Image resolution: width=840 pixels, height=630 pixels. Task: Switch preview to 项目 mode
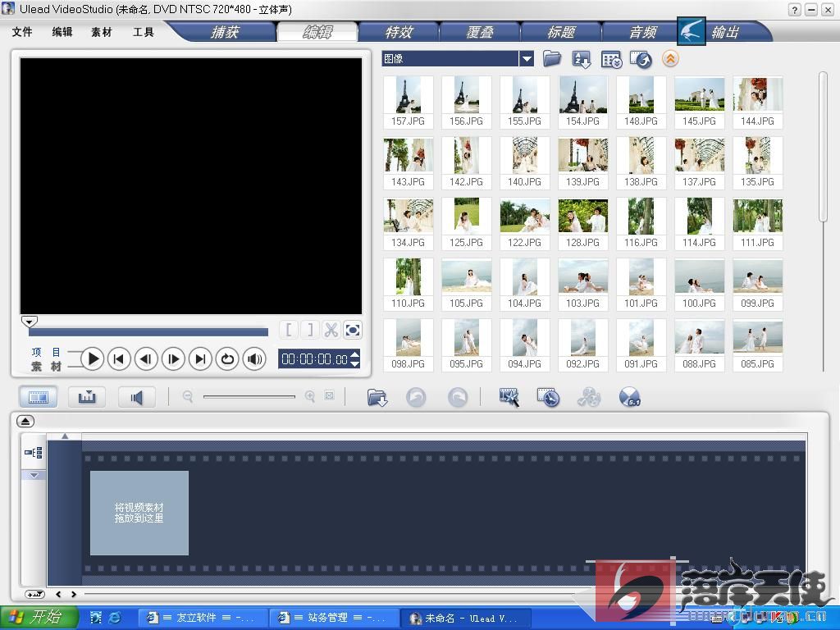(x=46, y=352)
